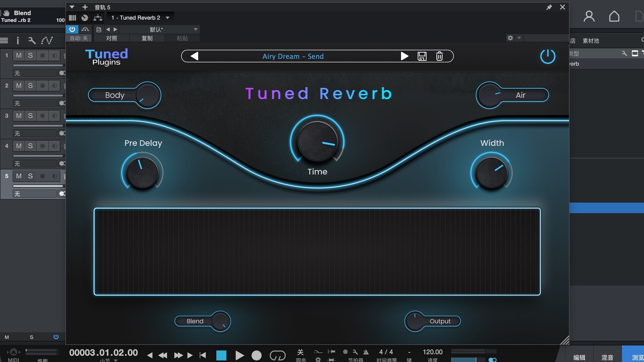Step to the previous host preset arrow
The height and width of the screenshot is (362, 644).
point(108,29)
